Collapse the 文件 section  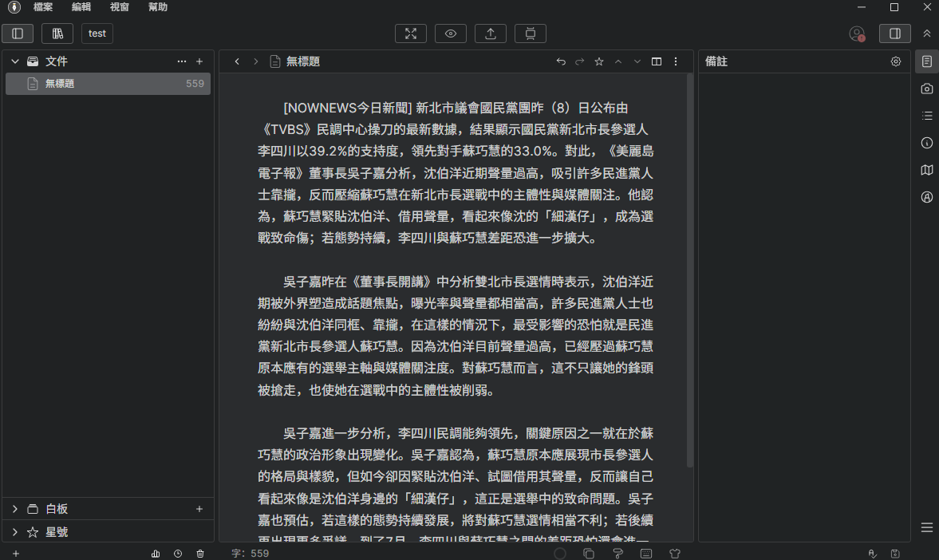(x=15, y=61)
